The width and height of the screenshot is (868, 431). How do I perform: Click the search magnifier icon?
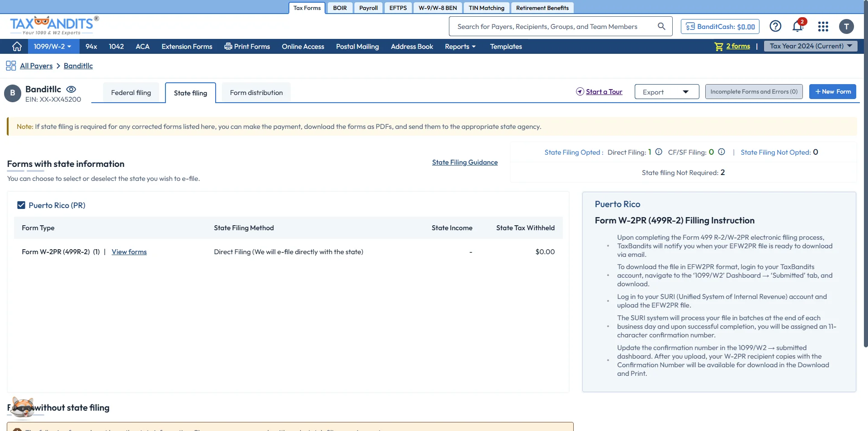[x=661, y=26]
